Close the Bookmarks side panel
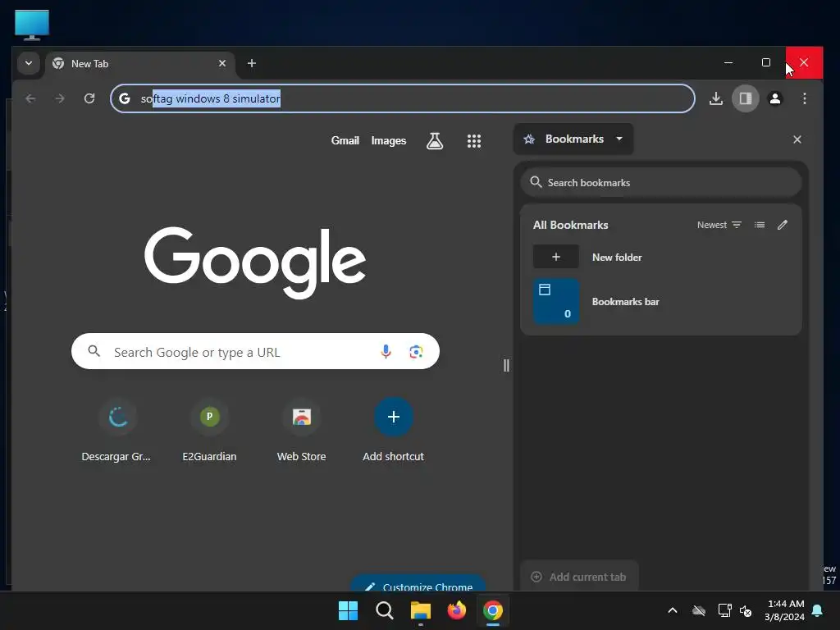840x630 pixels. (x=797, y=139)
